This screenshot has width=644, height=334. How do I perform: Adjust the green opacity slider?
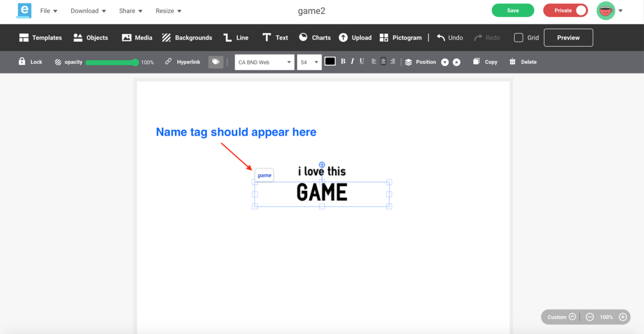[x=112, y=63]
